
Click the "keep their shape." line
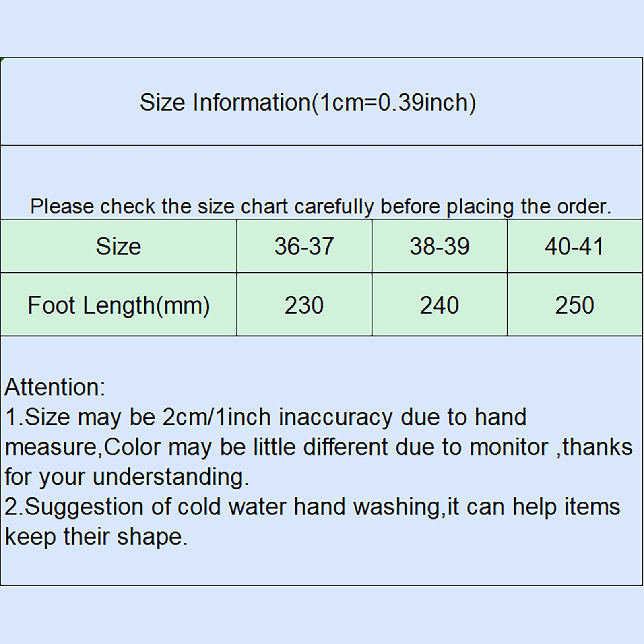click(96, 537)
